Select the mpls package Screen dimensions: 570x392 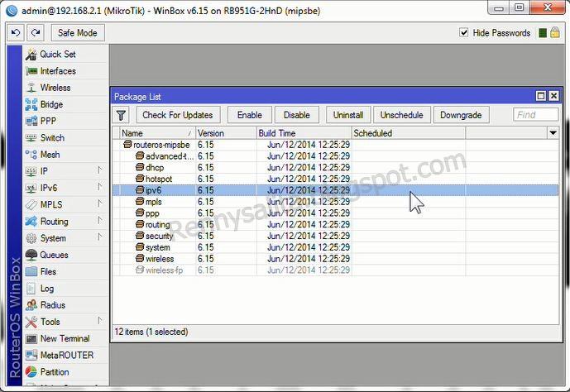[x=335, y=202]
